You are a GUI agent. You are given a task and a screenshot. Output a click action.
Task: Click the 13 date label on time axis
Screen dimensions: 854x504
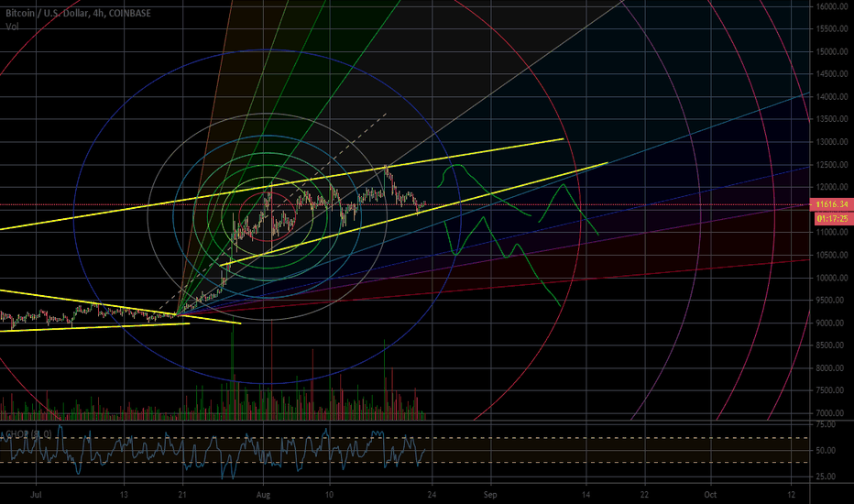(125, 495)
